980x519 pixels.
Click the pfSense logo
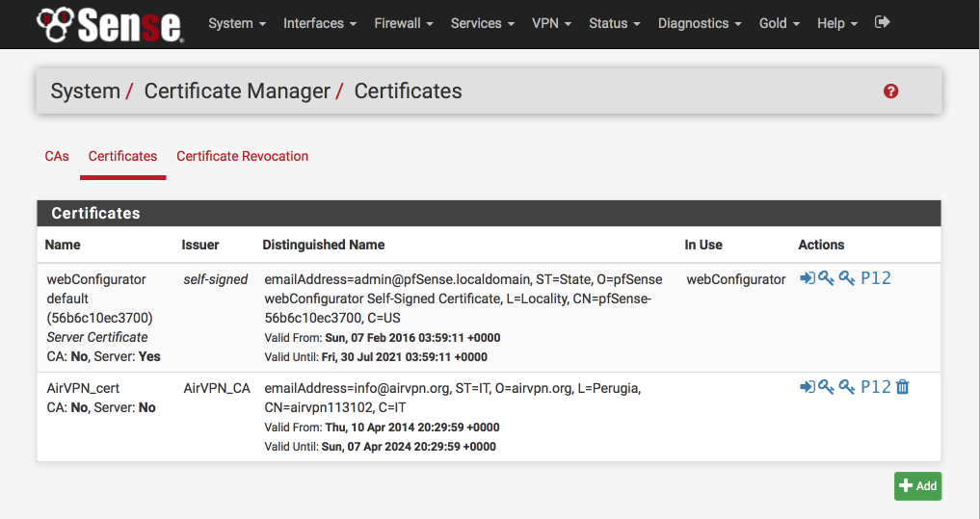point(110,24)
